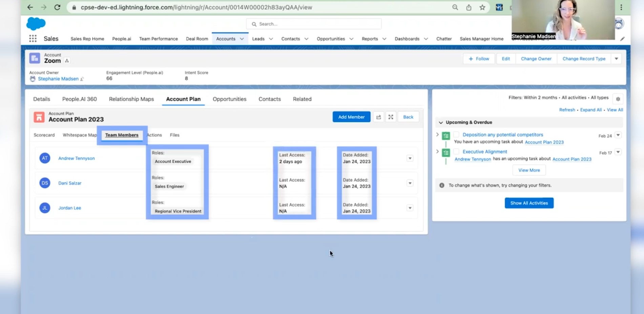Mark Deposition any potential competitors task complete
Screen dimensions: 644x314
[456, 135]
